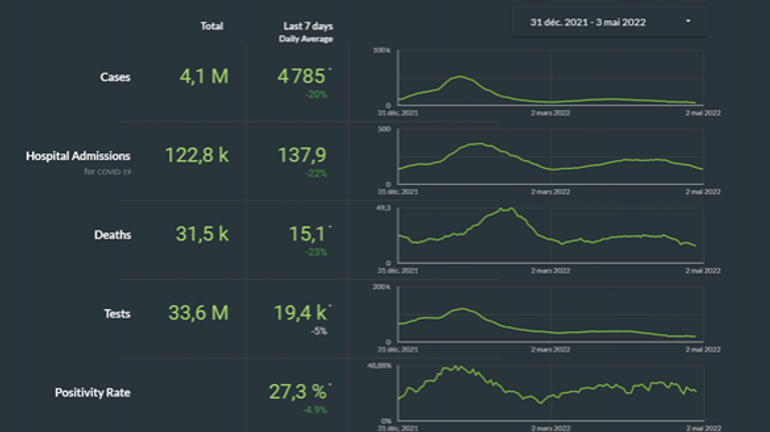Click the Positivity Rate value 27,3 %
Screen dimensions: 770x432
pos(301,392)
